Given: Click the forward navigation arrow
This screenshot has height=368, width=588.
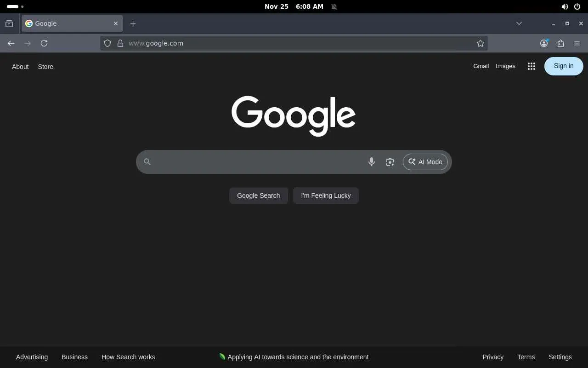Looking at the screenshot, I should coord(28,43).
